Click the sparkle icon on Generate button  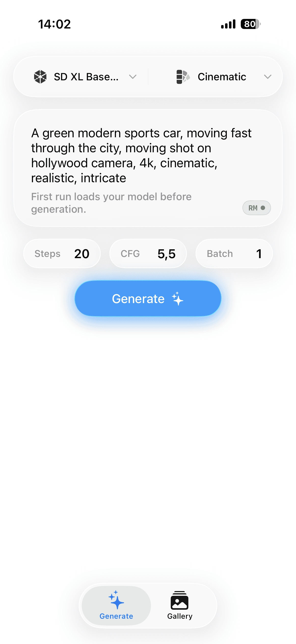pyautogui.click(x=178, y=298)
